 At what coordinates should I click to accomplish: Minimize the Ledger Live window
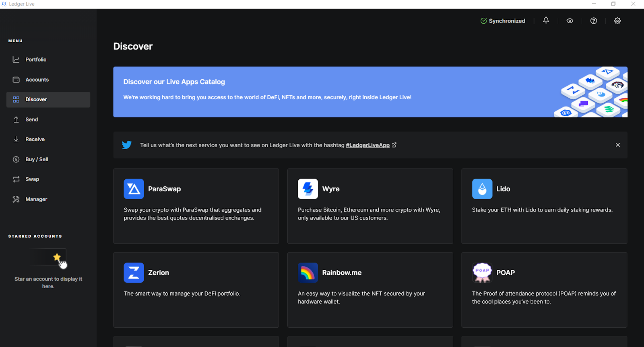tap(594, 4)
